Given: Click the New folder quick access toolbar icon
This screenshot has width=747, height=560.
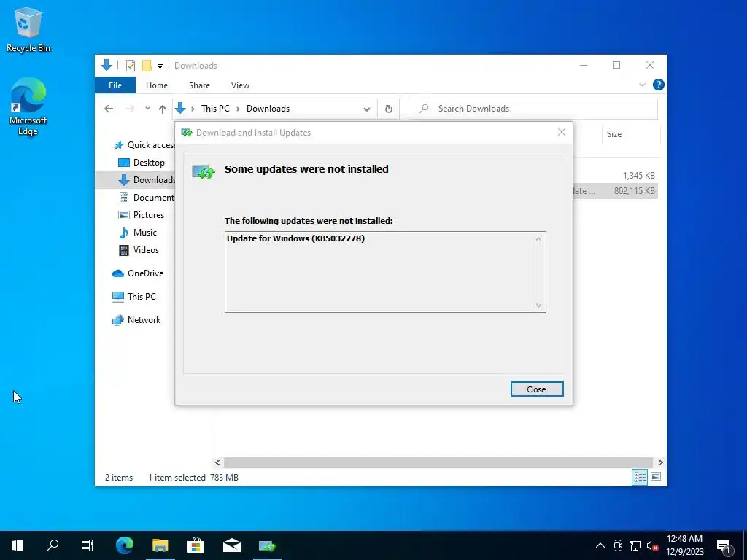Looking at the screenshot, I should [147, 65].
